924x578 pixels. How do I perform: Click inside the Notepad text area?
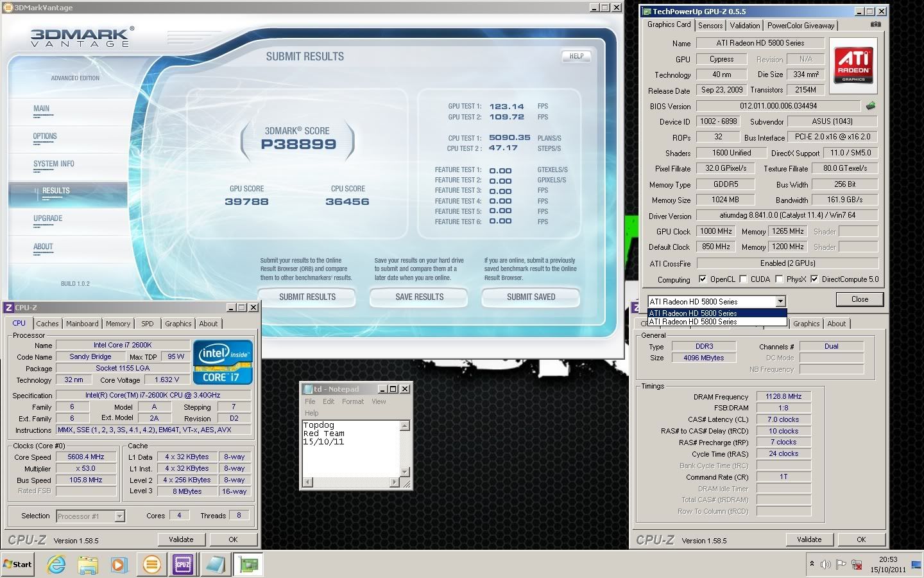tap(351, 448)
